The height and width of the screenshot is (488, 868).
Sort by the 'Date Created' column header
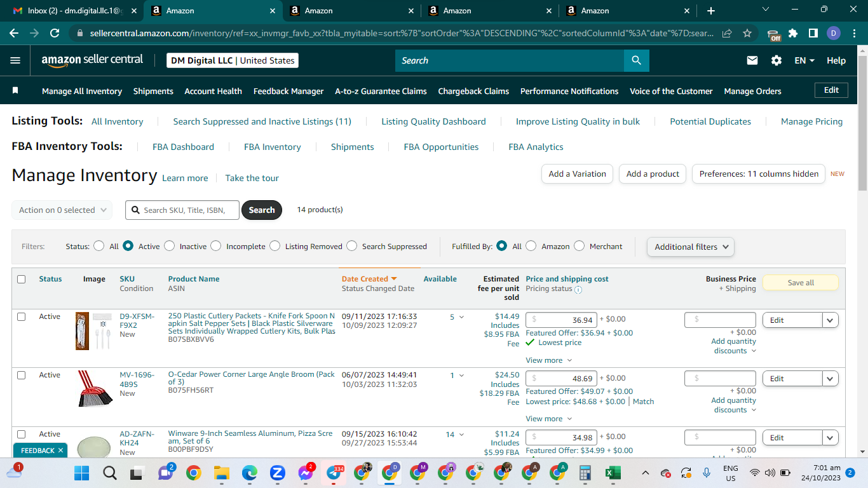[369, 279]
